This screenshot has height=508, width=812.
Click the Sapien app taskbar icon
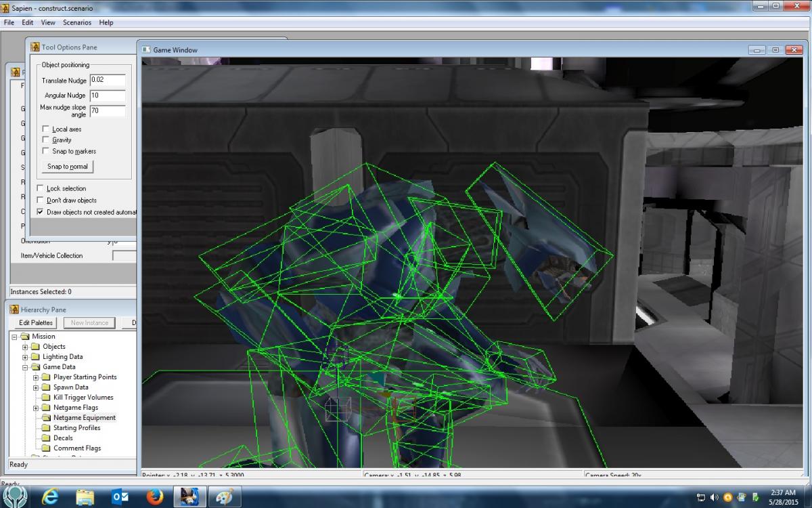click(x=190, y=497)
